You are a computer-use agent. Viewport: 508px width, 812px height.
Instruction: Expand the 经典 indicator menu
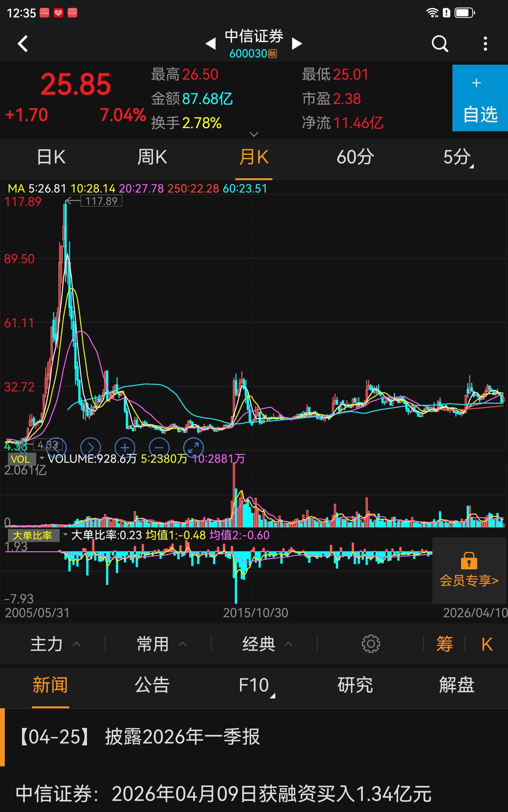click(x=267, y=644)
